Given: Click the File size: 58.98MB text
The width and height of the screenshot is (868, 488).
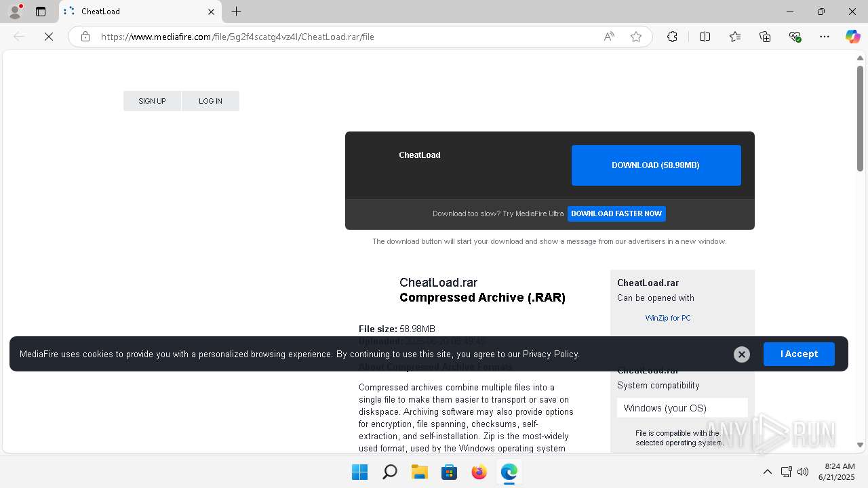Looking at the screenshot, I should tap(397, 329).
